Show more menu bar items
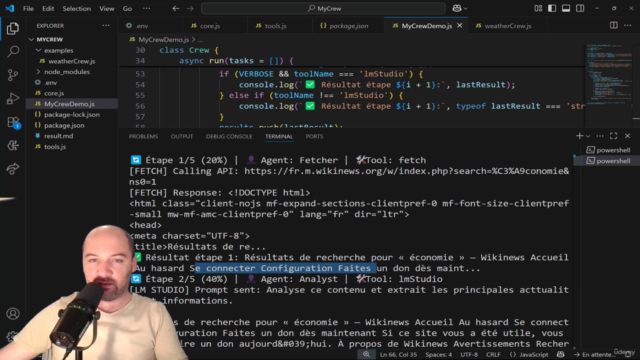The image size is (640, 360). tap(147, 8)
